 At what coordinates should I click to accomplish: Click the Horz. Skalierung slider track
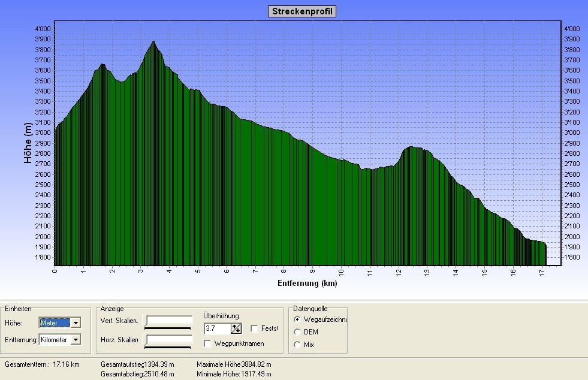168,340
